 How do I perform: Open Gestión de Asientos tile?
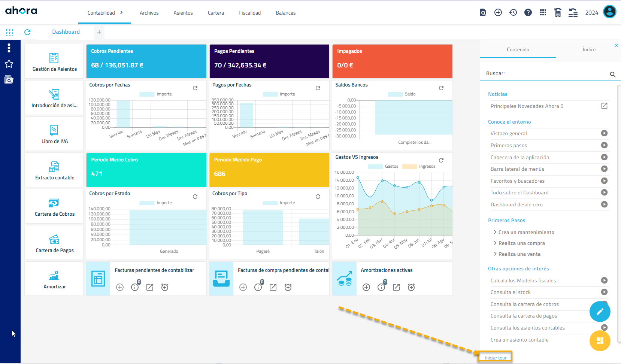coord(54,62)
